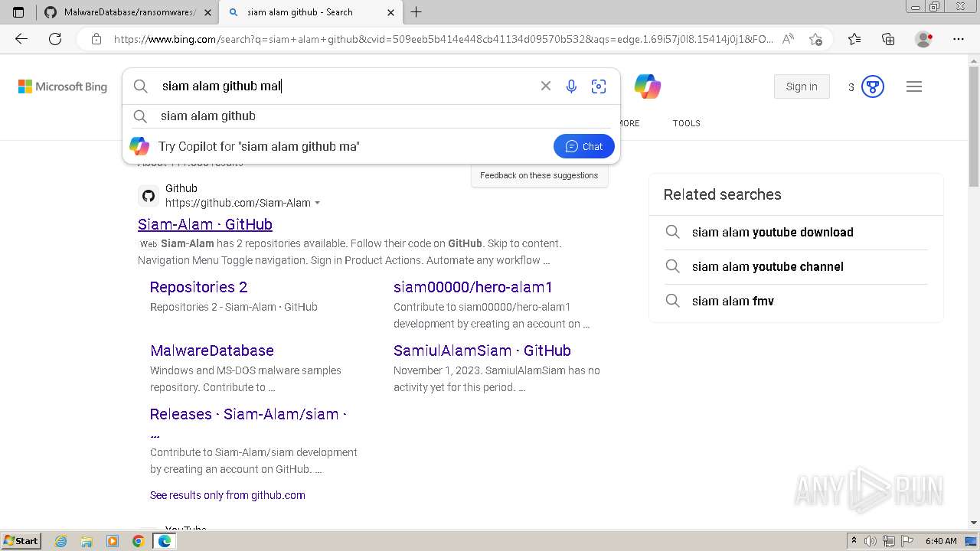The height and width of the screenshot is (551, 980).
Task: Launch Internet Explorer from taskbar
Action: click(60, 541)
